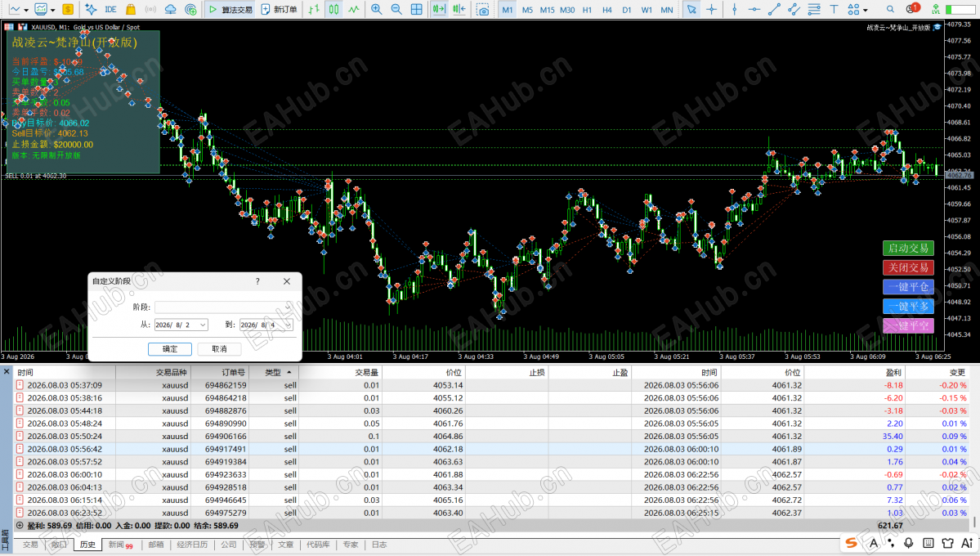Select the trendline drawing tool
Viewport: 980px width, 556px height.
(774, 9)
